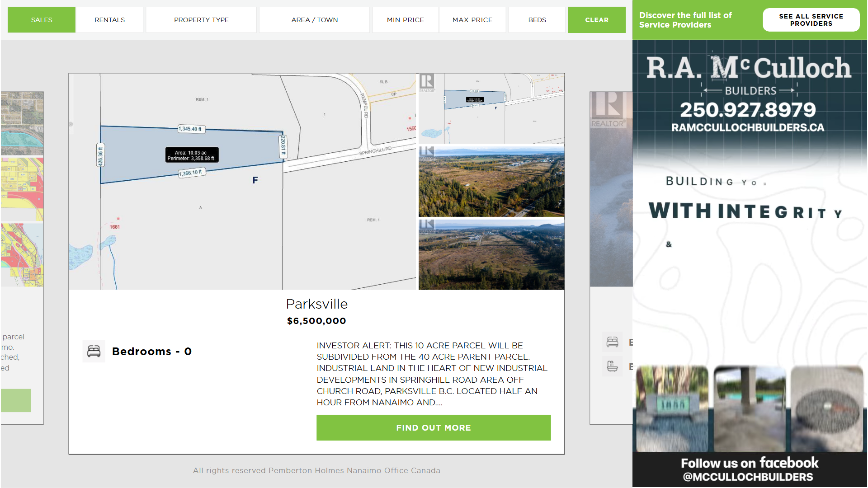Switch to RENTALS listings
The width and height of the screenshot is (868, 488).
click(x=109, y=20)
